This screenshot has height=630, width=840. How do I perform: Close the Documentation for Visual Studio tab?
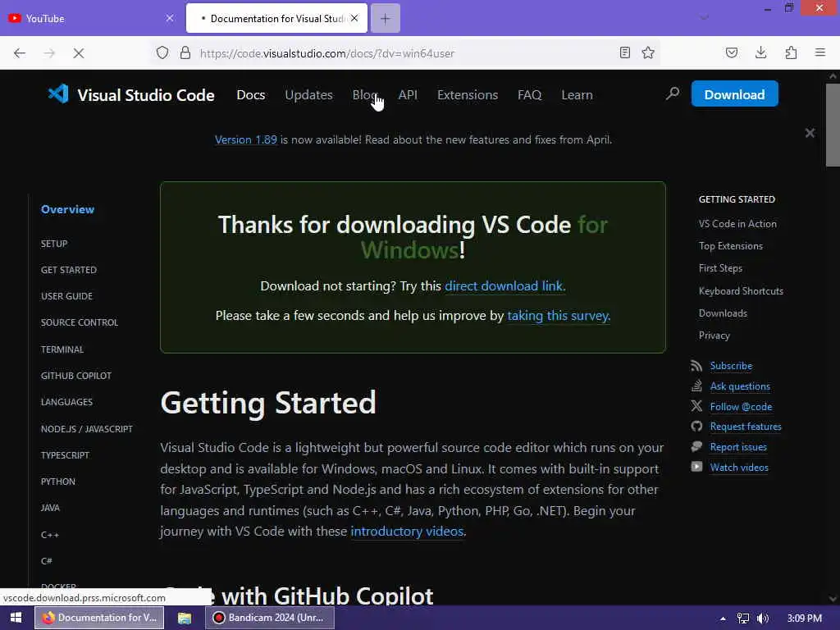[354, 18]
